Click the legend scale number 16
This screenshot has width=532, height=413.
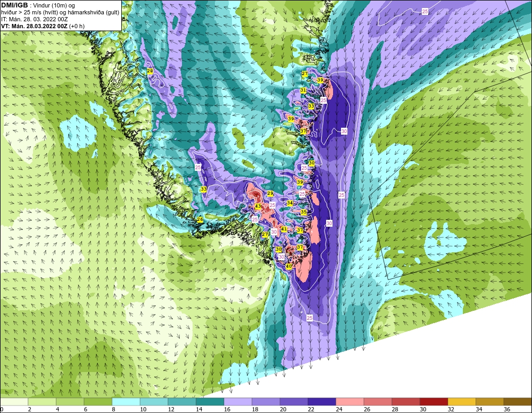(227, 410)
